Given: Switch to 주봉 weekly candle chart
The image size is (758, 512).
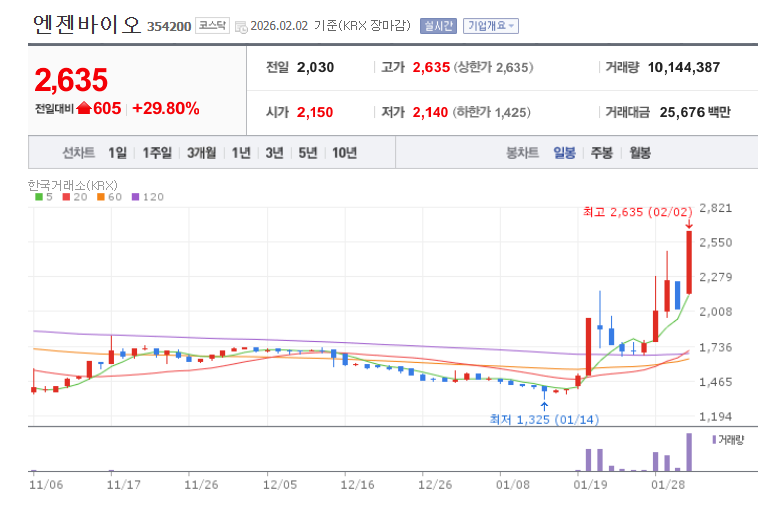Looking at the screenshot, I should pyautogui.click(x=601, y=153).
